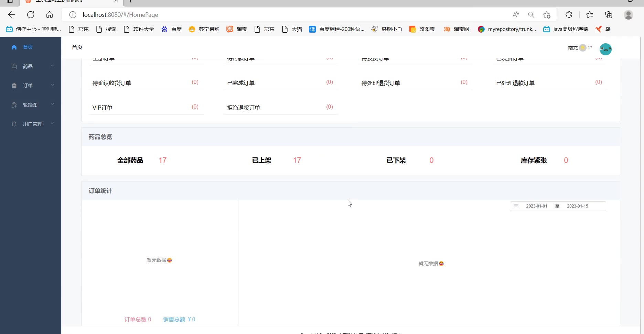Add this page to favorites star icon

(547, 15)
